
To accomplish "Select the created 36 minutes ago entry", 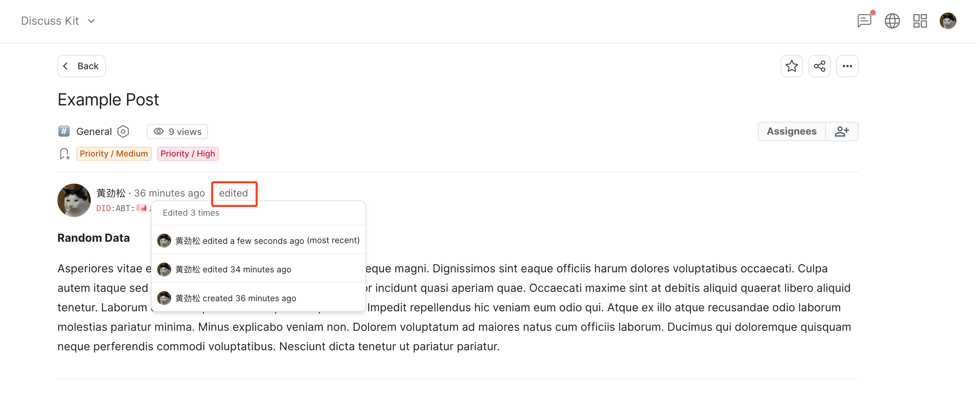I will coord(259,298).
